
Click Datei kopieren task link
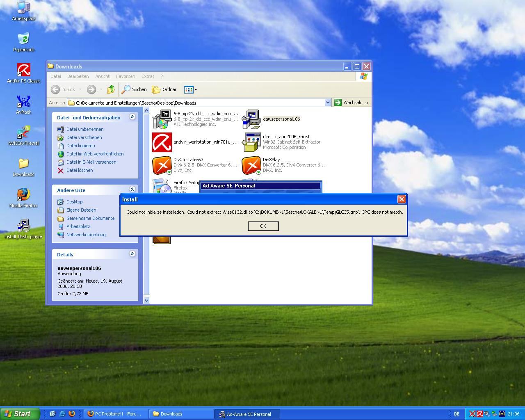(x=81, y=146)
